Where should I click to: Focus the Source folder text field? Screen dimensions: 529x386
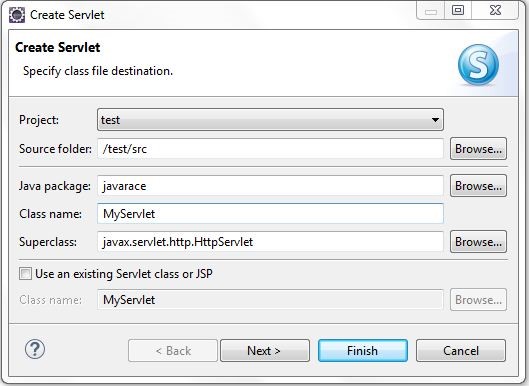pyautogui.click(x=270, y=148)
